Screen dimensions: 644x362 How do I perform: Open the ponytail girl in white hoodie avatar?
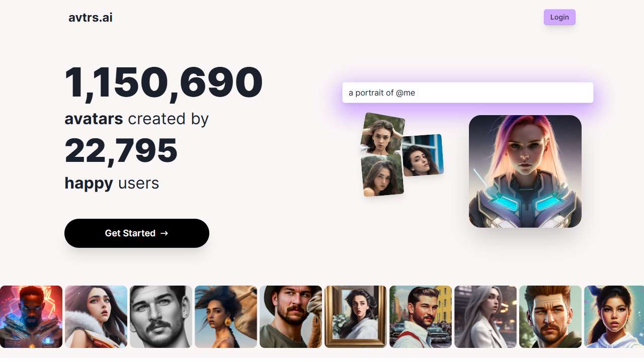[614, 317]
